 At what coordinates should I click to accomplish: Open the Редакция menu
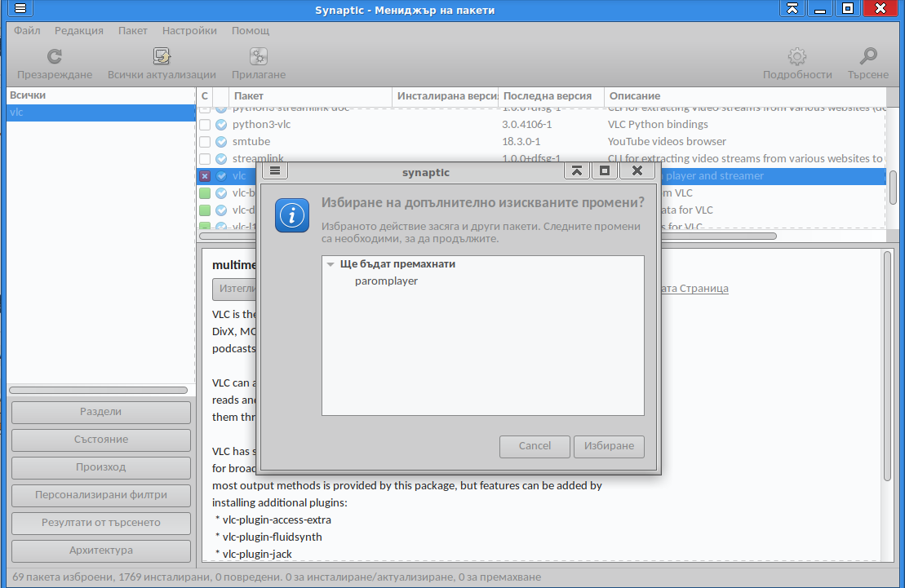(79, 31)
